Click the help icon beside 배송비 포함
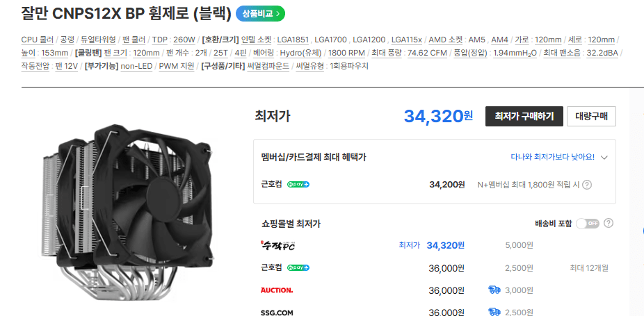 pyautogui.click(x=609, y=223)
